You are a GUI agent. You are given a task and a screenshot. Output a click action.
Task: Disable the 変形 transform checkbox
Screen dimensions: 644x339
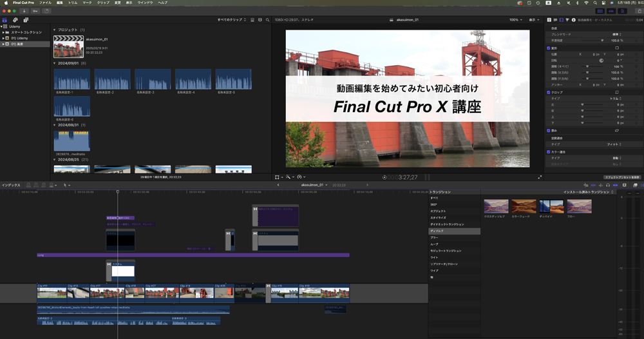coord(548,48)
